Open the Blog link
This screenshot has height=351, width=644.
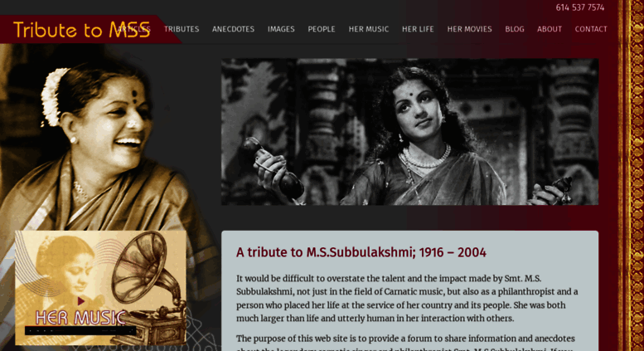(515, 29)
